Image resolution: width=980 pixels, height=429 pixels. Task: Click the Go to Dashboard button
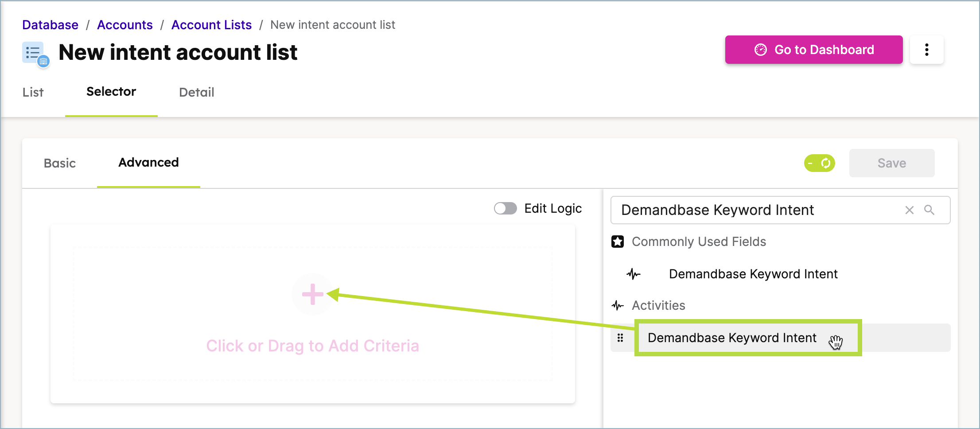click(x=814, y=50)
